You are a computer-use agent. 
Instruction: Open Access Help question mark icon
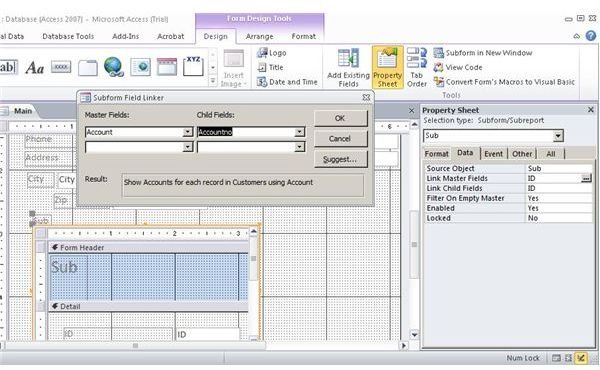click(591, 36)
